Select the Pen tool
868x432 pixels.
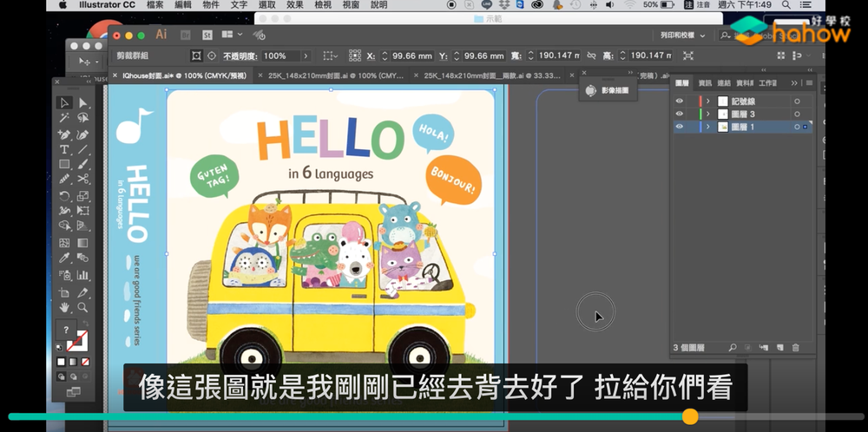(x=64, y=134)
